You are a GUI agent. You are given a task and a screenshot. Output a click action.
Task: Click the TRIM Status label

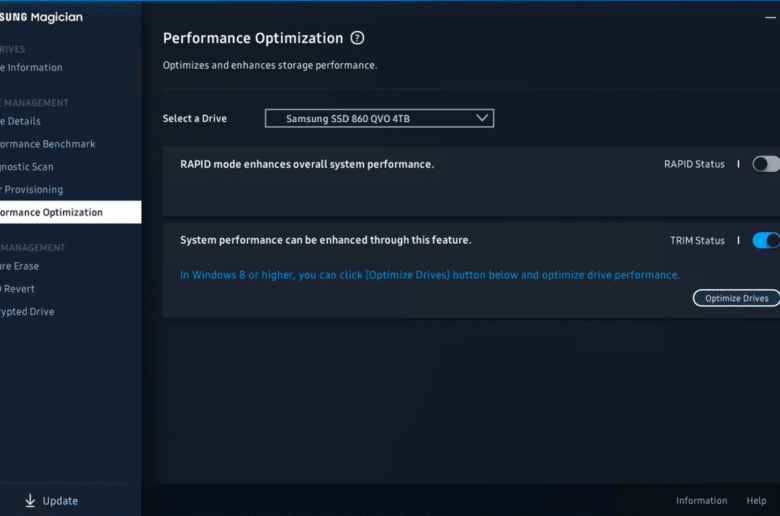tap(697, 240)
